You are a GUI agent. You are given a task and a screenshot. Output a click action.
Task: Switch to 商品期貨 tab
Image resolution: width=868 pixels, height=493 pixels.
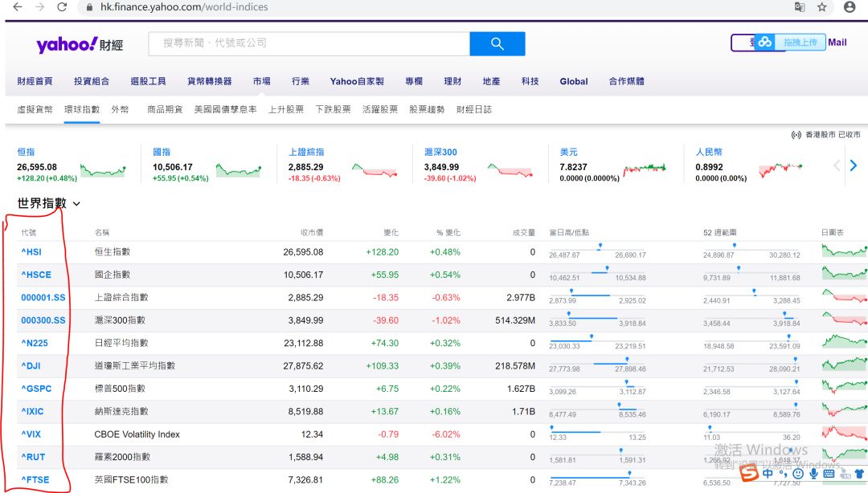[x=165, y=109]
